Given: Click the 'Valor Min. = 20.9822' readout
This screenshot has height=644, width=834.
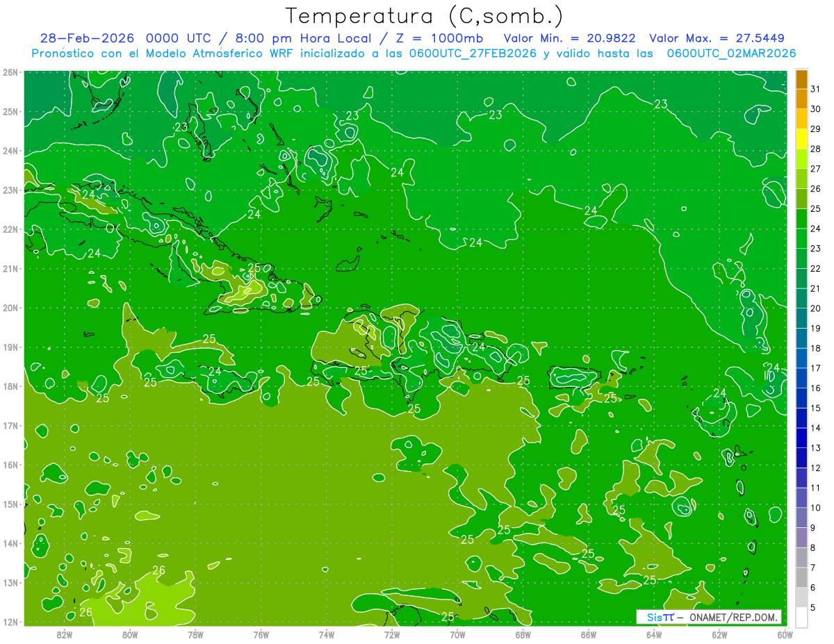Looking at the screenshot, I should [569, 38].
